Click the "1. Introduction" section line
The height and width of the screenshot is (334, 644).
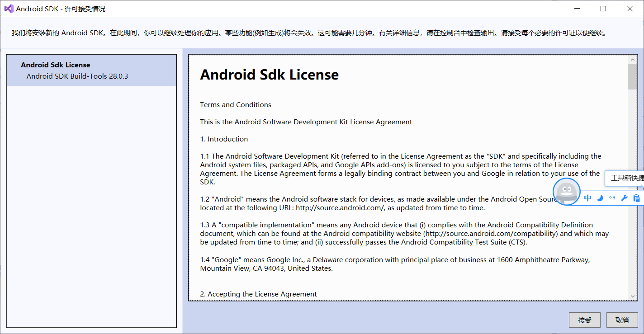[x=224, y=139]
